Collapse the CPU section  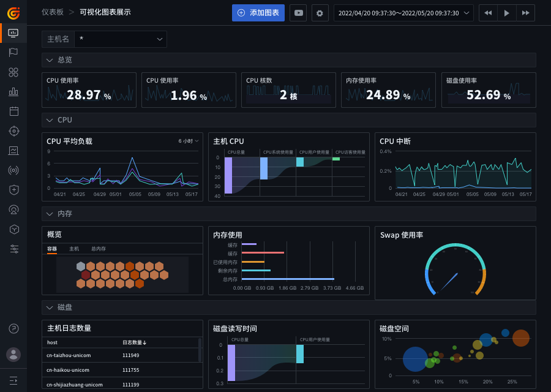(50, 120)
